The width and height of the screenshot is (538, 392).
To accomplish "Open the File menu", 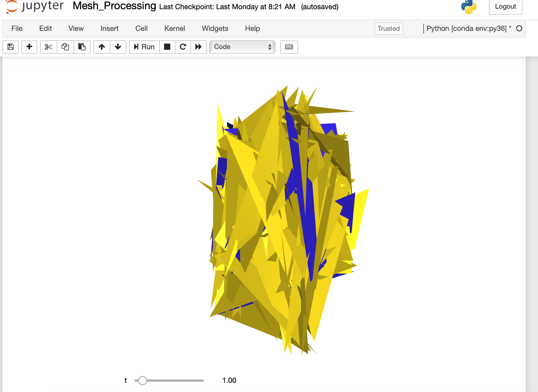I will click(17, 28).
